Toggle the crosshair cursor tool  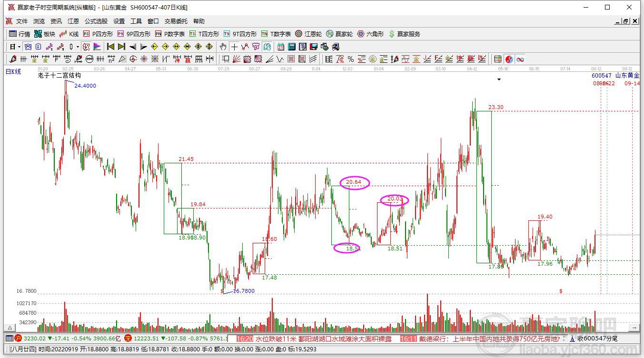(x=234, y=47)
